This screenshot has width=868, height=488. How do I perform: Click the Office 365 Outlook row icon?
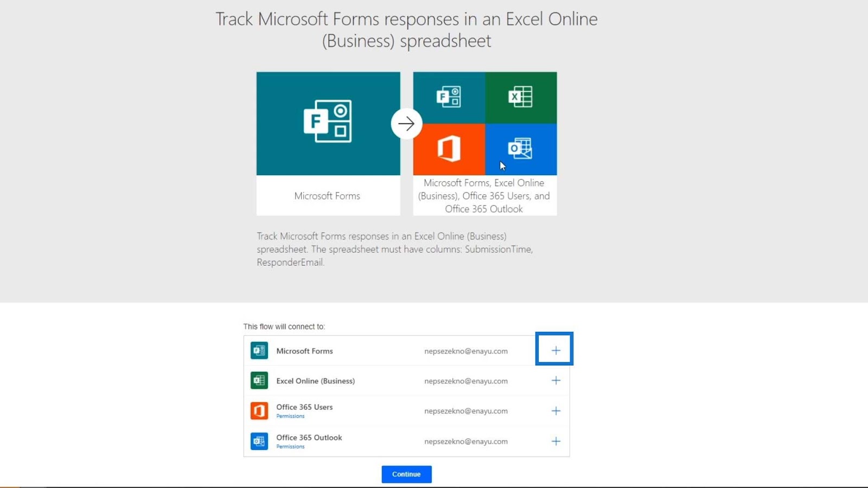click(x=259, y=441)
